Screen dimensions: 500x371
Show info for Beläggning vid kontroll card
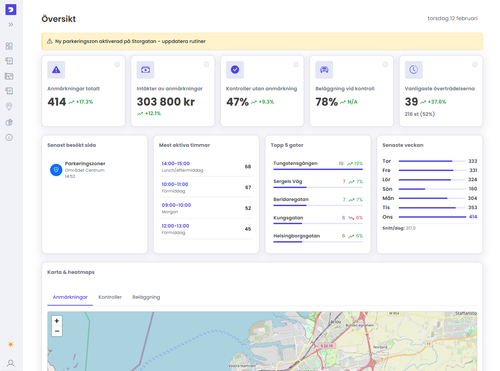385,64
